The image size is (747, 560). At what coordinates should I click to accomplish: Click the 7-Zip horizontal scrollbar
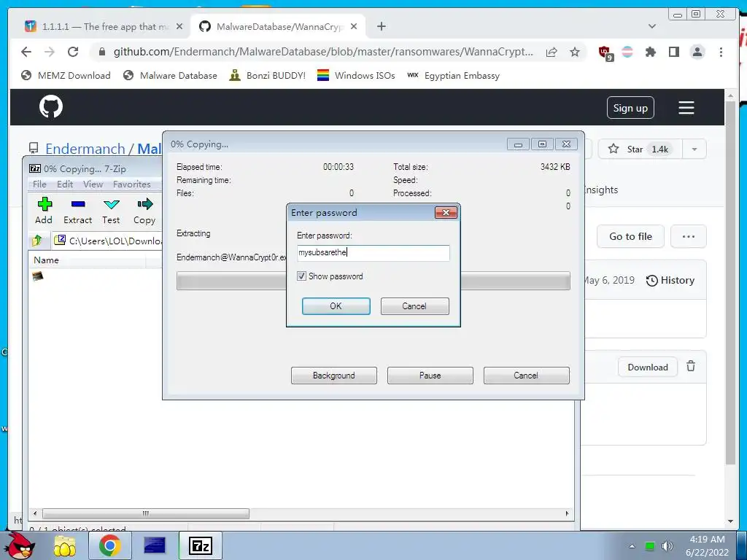146,513
